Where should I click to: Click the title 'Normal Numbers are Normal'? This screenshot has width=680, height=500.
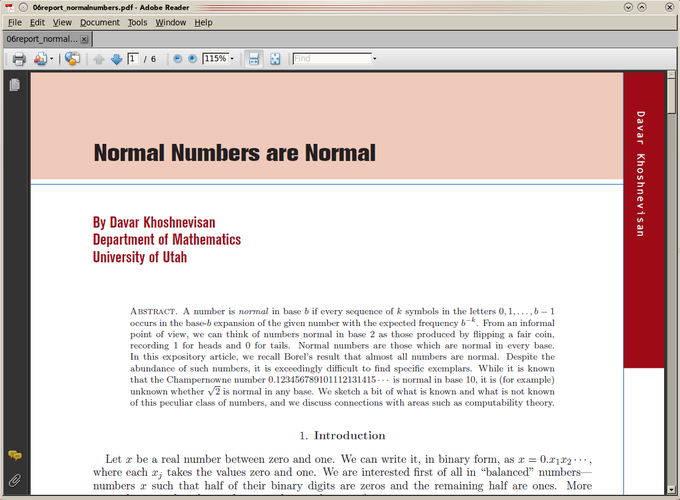click(235, 153)
